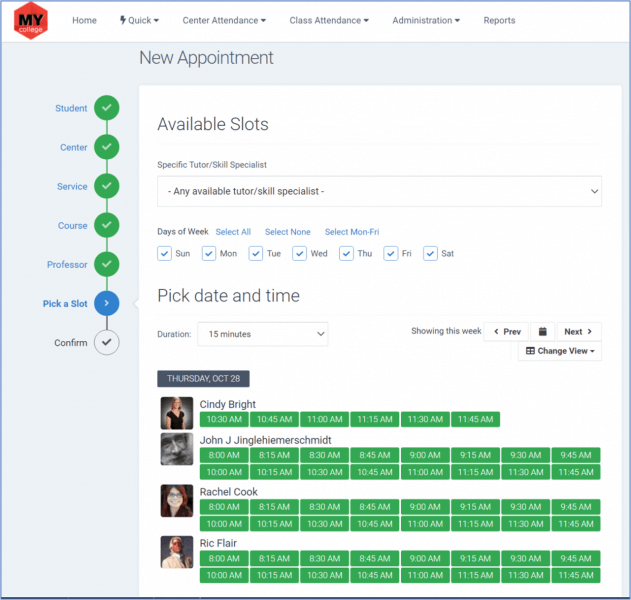631x600 pixels.
Task: Select Ric Flair's 8:15 AM slot
Action: [274, 558]
